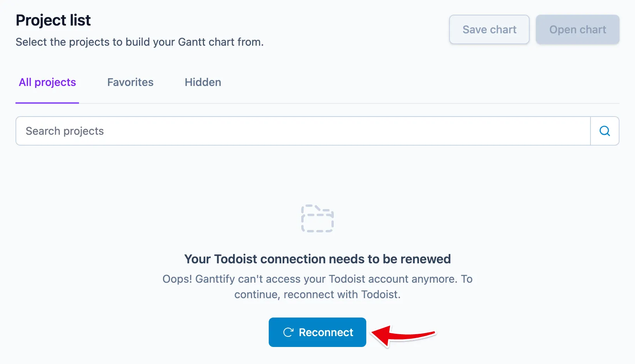Click the 'continue, reconnect with Todoist' line

coord(317,294)
